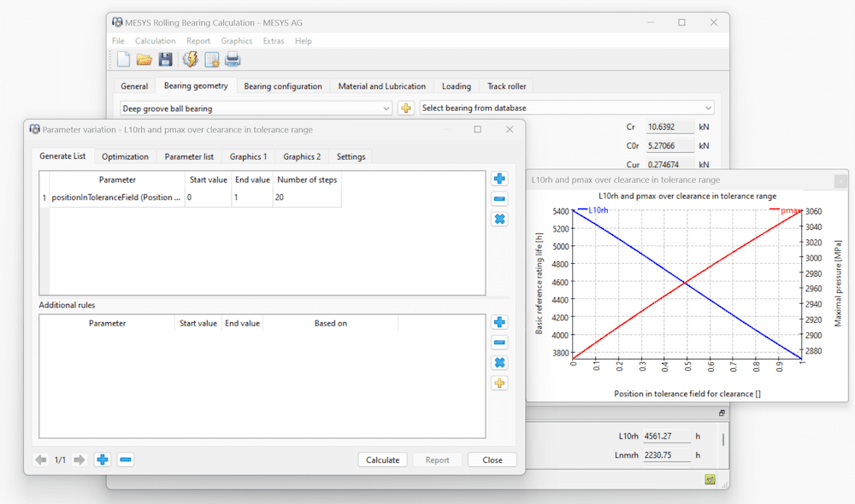Switch to the Optimization tab
Screen dimensions: 855x504
click(x=125, y=156)
